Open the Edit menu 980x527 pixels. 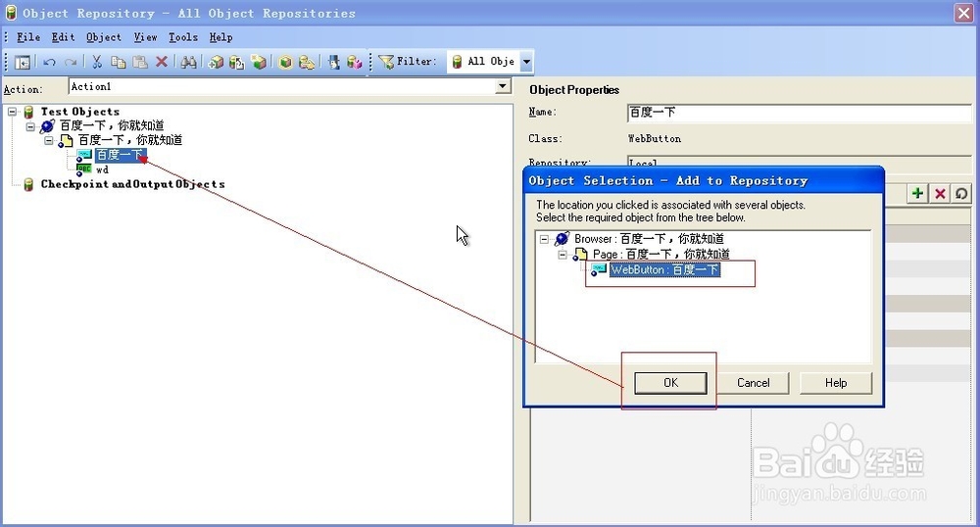coord(63,37)
